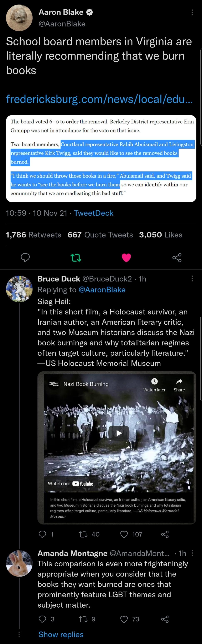Click Watch later on the YouTube video
Viewport: 202px width, 644px height.
pyautogui.click(x=154, y=385)
